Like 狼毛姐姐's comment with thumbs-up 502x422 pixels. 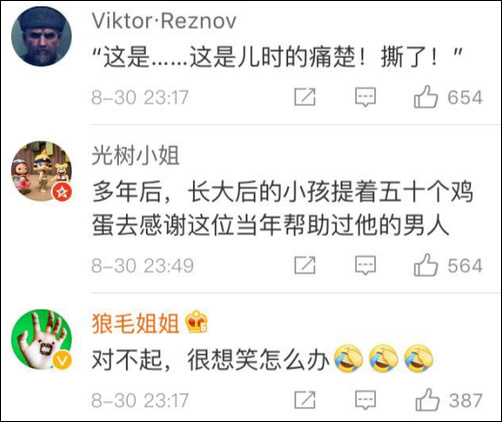427,400
